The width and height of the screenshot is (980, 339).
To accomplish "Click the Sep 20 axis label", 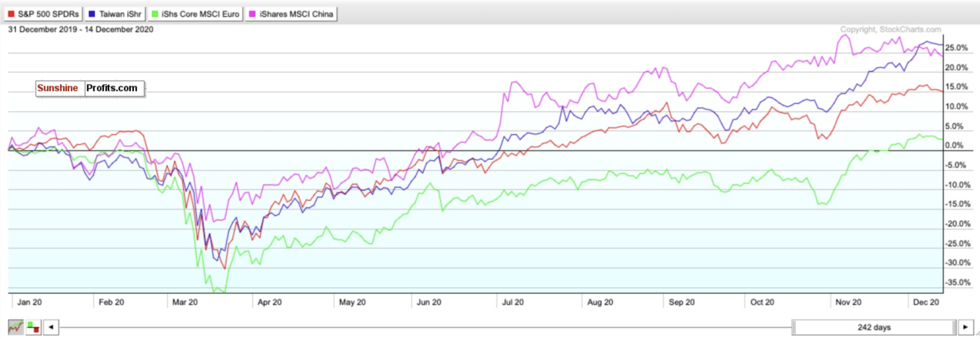I will coord(682,302).
